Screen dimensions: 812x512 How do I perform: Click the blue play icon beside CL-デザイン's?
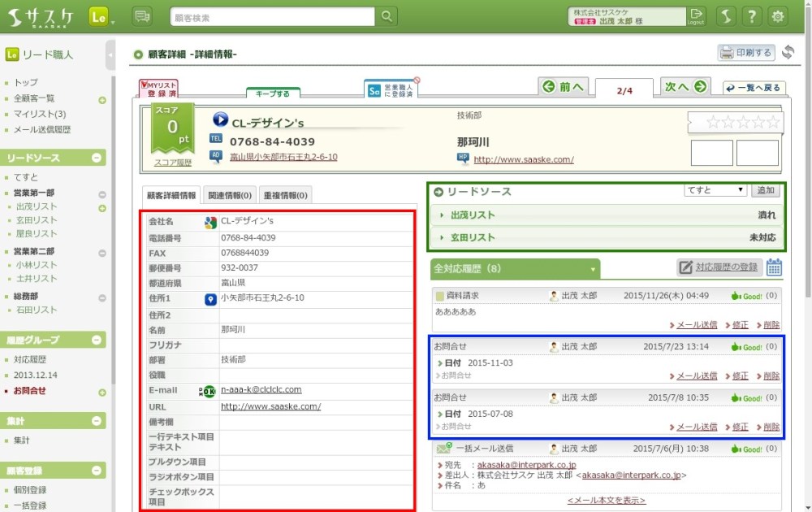tap(220, 120)
